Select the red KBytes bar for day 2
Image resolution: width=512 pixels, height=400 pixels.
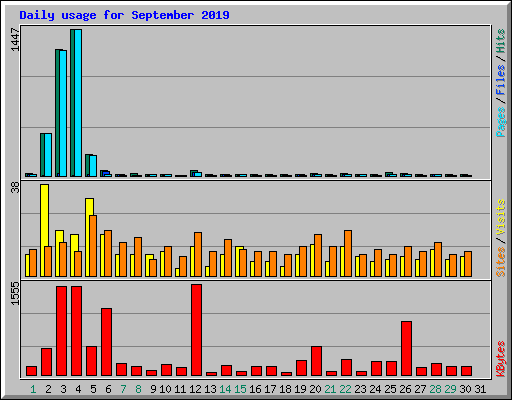click(x=46, y=362)
